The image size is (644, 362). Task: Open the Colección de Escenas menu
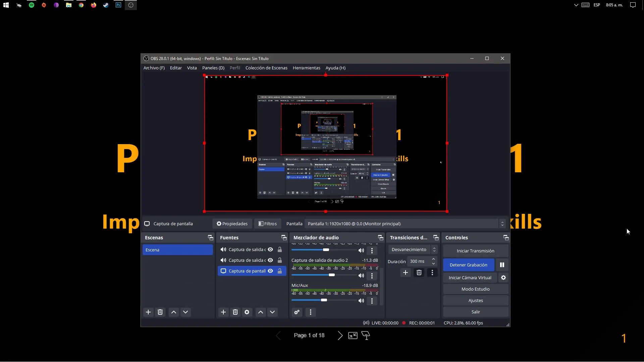pos(266,68)
